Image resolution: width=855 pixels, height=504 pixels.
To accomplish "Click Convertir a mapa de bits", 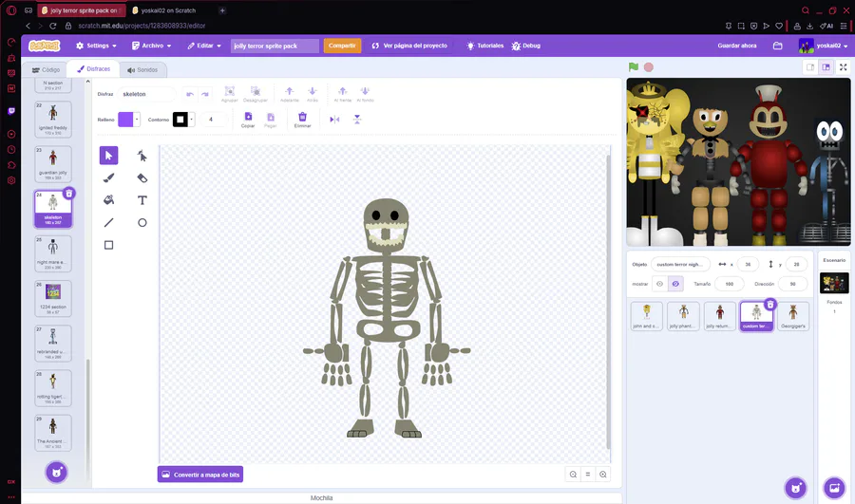I will (x=200, y=475).
